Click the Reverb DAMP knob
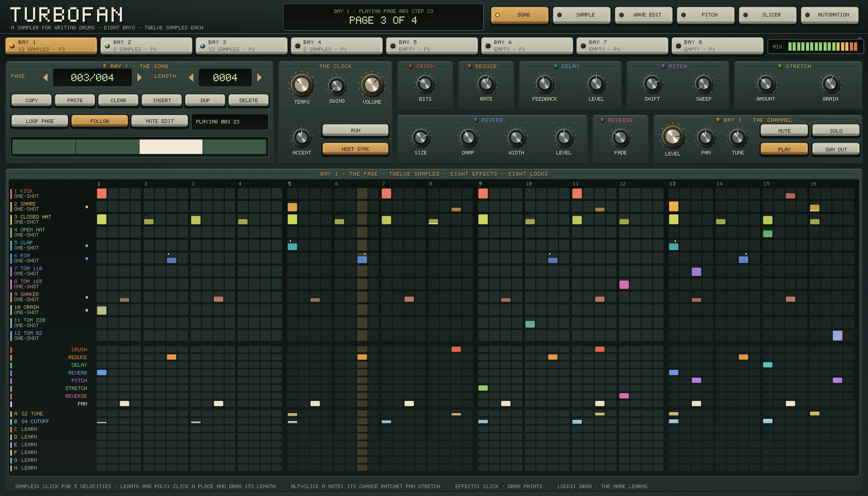This screenshot has width=868, height=496. pos(468,137)
